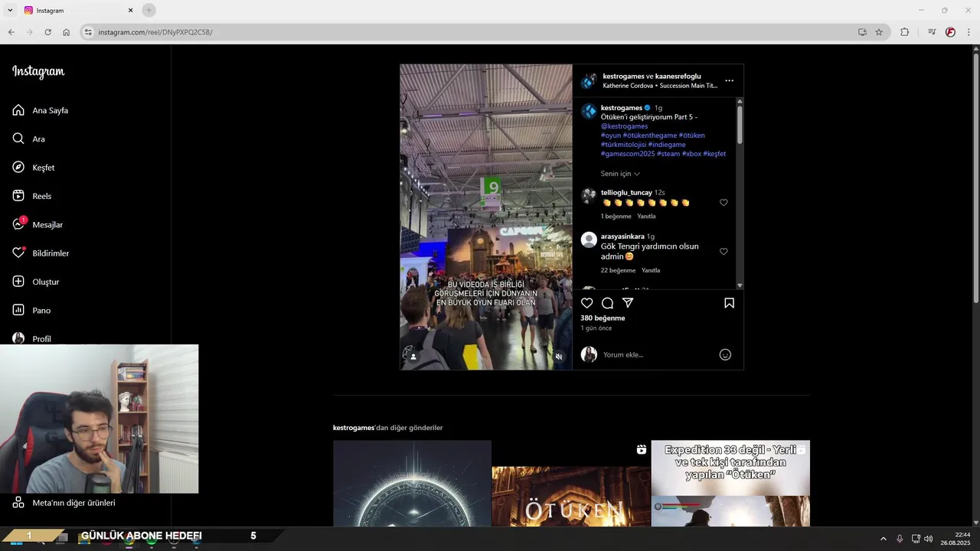
Task: Open the Expedition 33 değil thumbnail
Action: 730,483
